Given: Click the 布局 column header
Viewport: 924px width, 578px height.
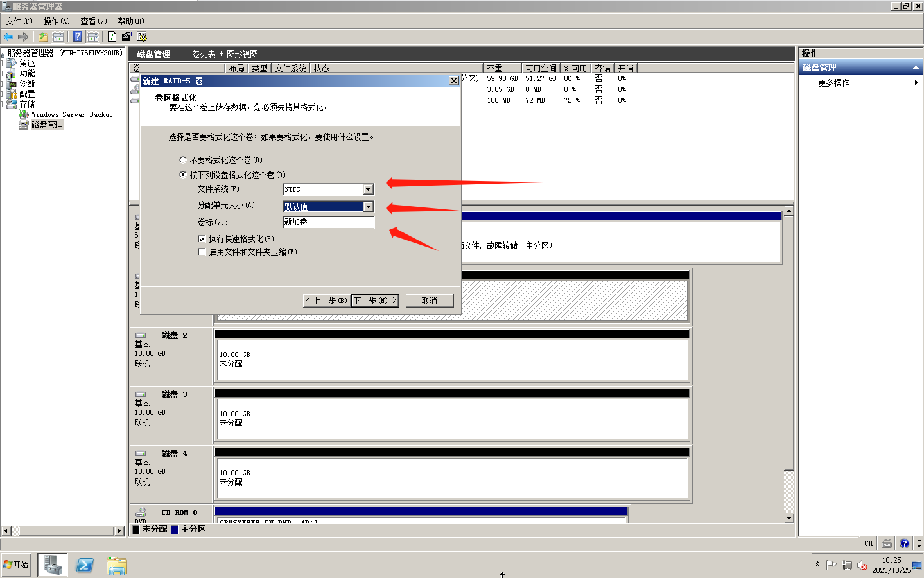Looking at the screenshot, I should click(237, 68).
